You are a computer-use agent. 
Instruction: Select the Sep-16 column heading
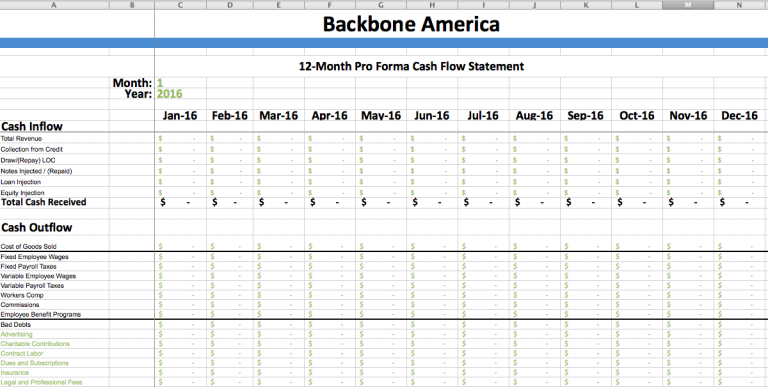click(585, 116)
